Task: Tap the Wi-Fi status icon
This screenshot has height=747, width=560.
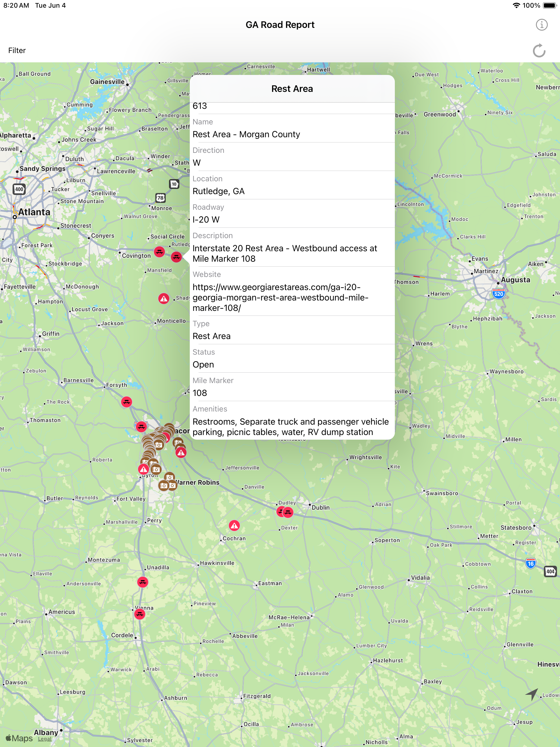Action: (516, 5)
